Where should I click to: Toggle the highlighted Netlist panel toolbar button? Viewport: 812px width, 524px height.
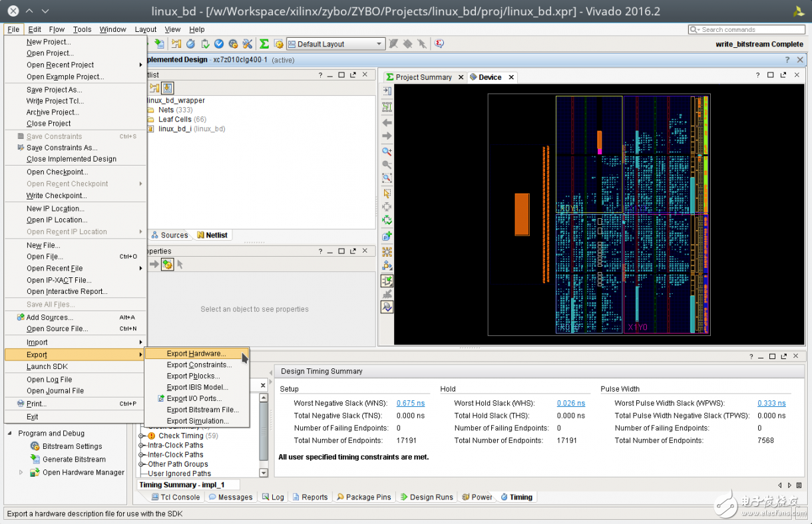[167, 88]
